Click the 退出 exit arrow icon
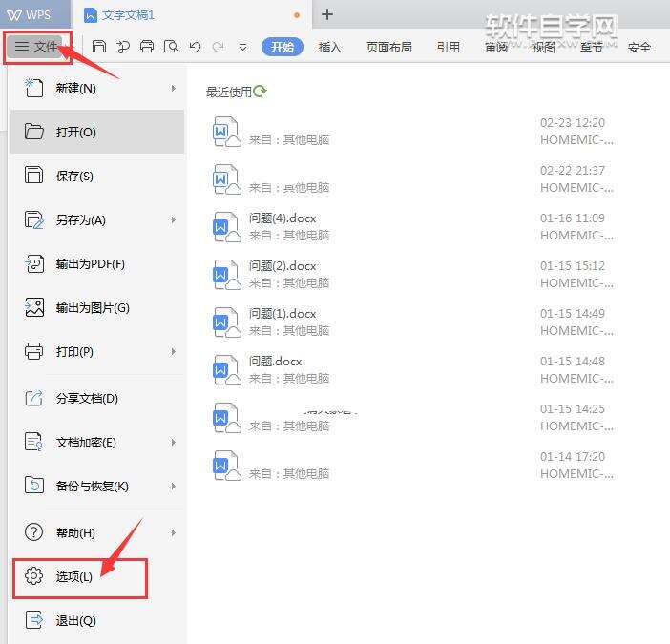 [x=33, y=619]
